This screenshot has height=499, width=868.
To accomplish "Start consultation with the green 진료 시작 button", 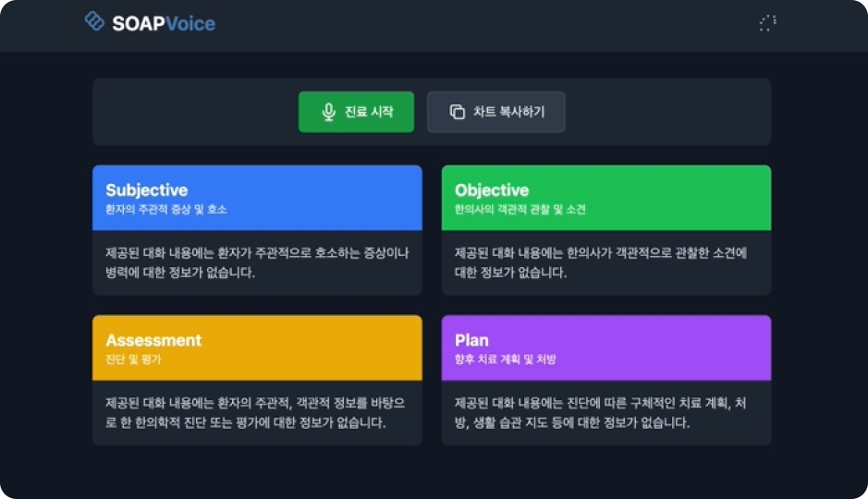I will click(x=356, y=112).
